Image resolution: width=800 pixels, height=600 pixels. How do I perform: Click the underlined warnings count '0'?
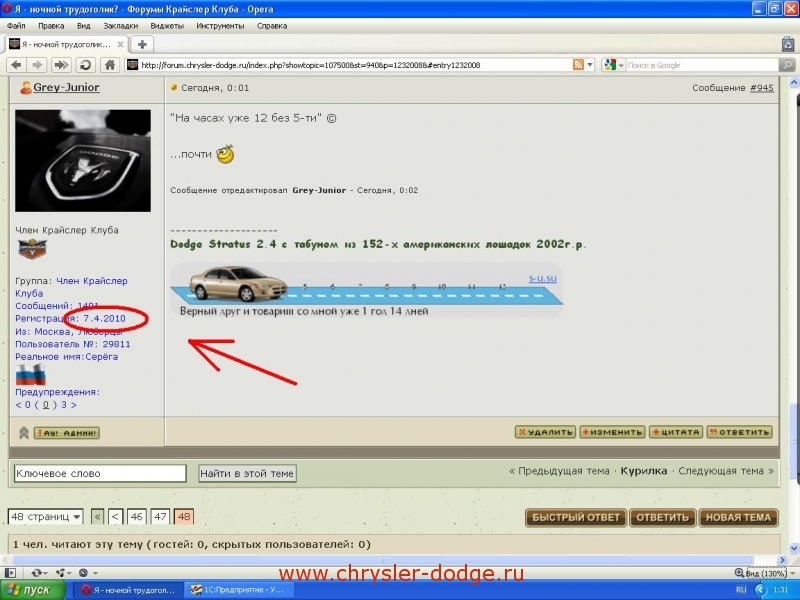point(45,405)
